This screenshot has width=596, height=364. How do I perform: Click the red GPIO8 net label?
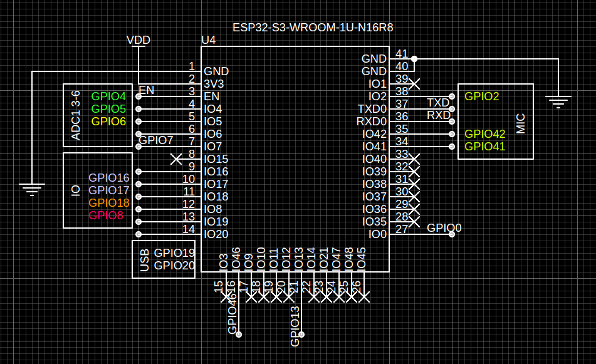106,215
